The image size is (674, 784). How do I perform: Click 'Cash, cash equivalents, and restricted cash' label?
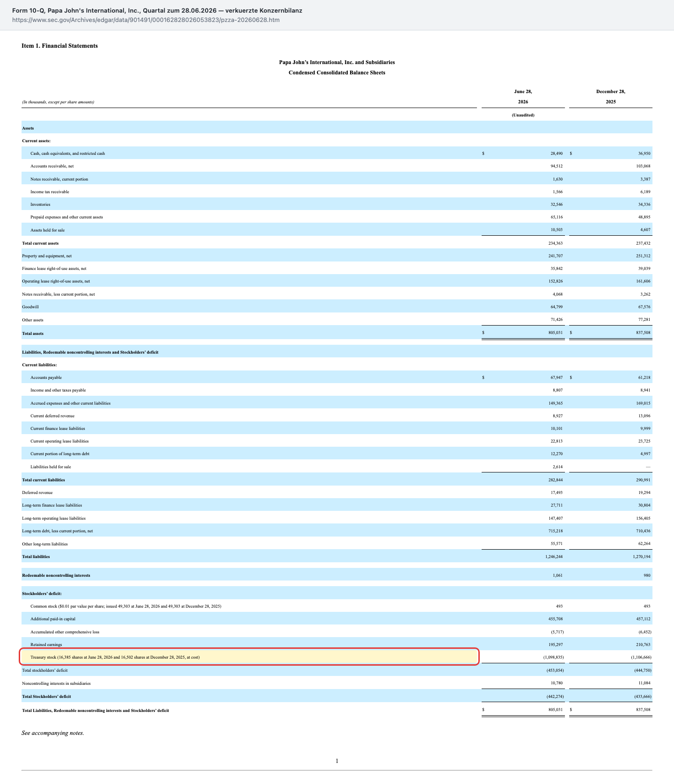coord(68,153)
